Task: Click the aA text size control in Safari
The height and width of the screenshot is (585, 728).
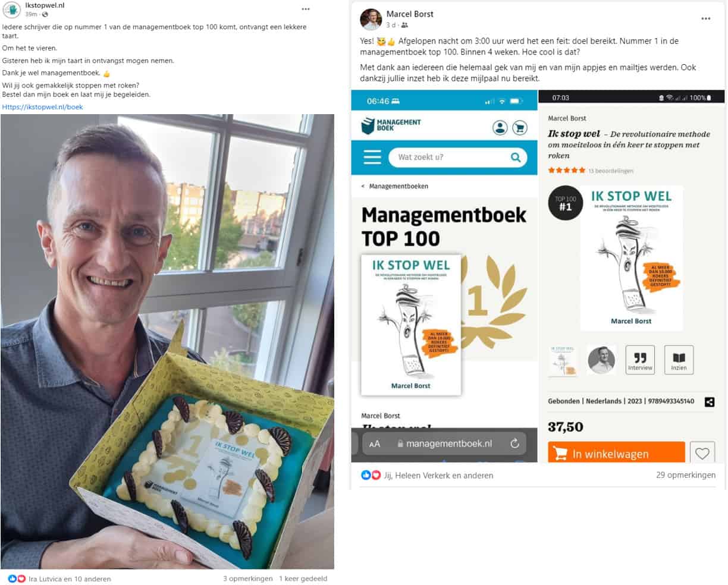Action: click(374, 444)
